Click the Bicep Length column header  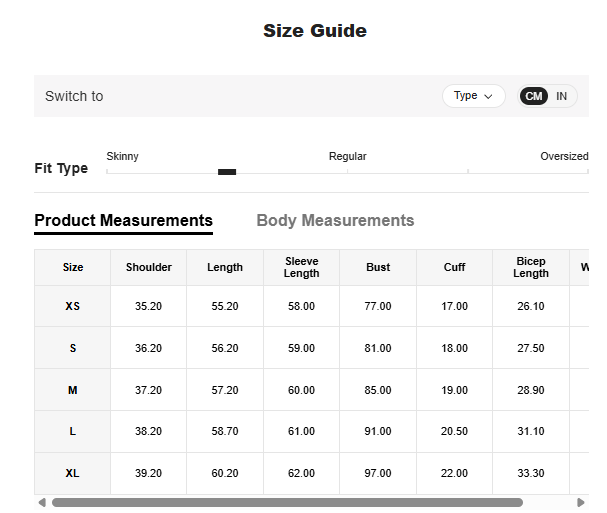(531, 267)
